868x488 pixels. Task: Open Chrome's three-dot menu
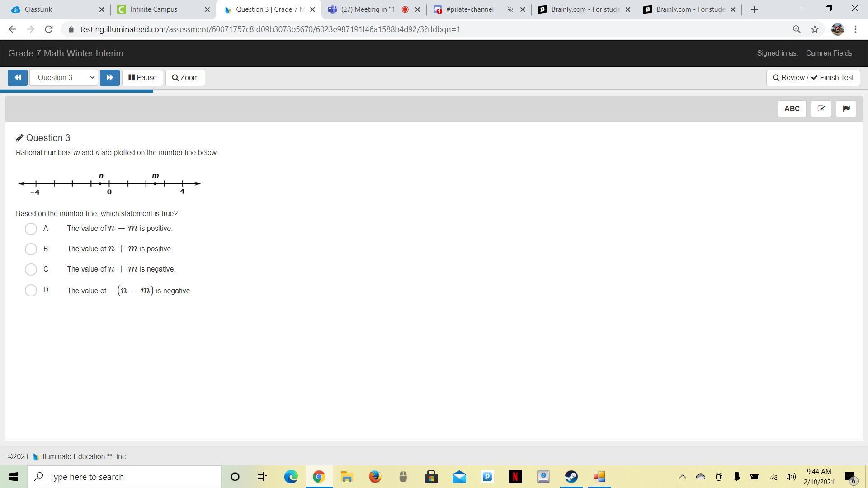855,29
